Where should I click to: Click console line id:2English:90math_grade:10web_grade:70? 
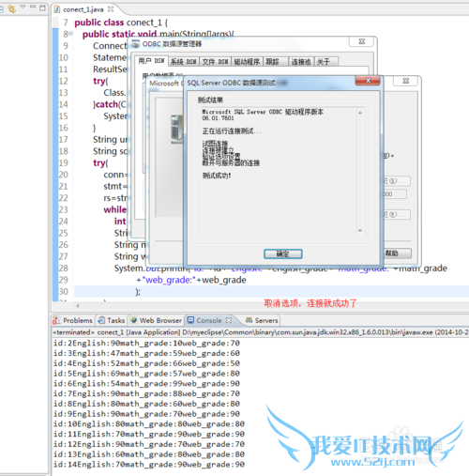point(146,344)
